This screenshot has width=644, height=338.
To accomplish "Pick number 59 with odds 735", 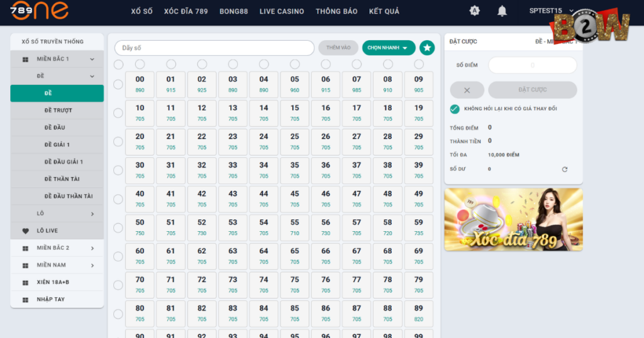I will point(418,227).
